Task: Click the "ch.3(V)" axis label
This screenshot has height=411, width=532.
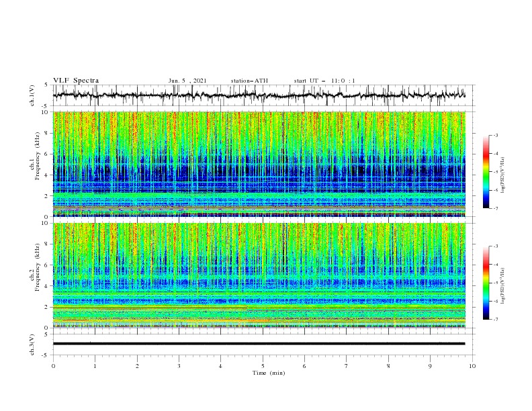Action: coord(32,345)
